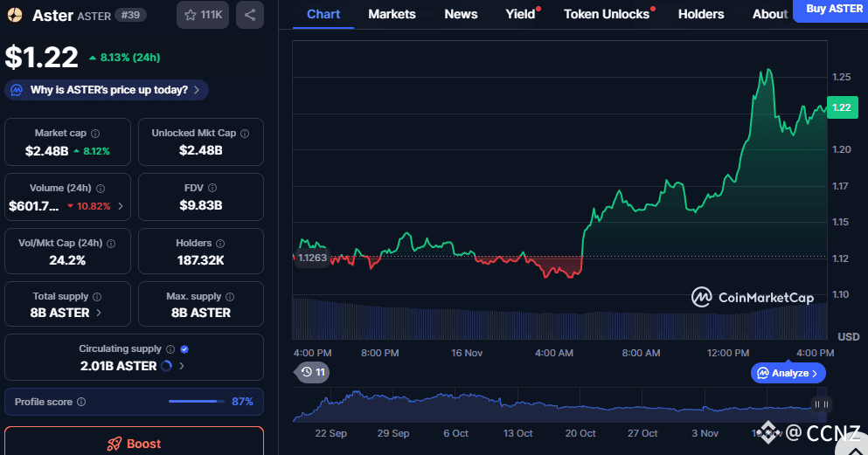868x455 pixels.
Task: Click the Market cap info icon
Action: coord(95,134)
